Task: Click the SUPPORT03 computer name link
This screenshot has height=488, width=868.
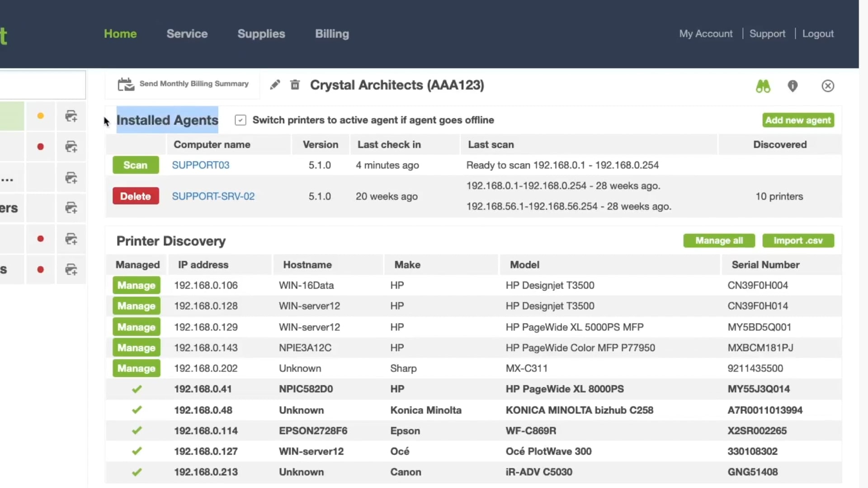Action: click(200, 165)
